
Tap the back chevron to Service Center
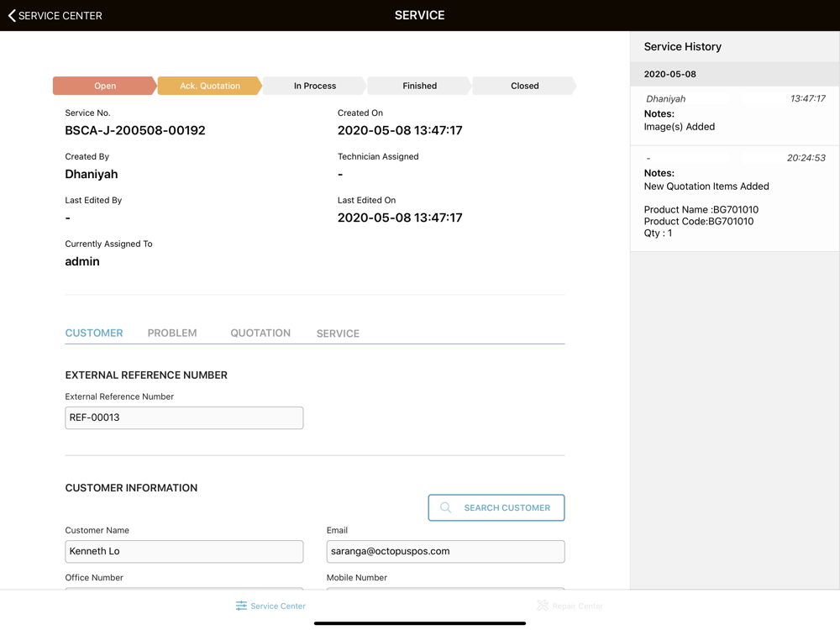point(12,15)
